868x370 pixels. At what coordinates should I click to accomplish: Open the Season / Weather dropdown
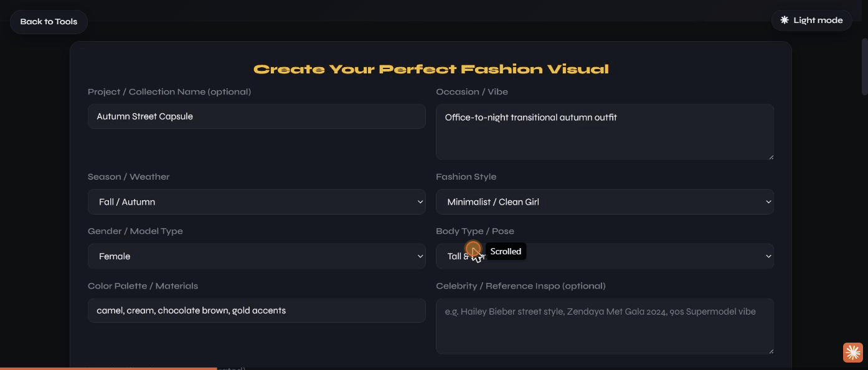(x=257, y=201)
